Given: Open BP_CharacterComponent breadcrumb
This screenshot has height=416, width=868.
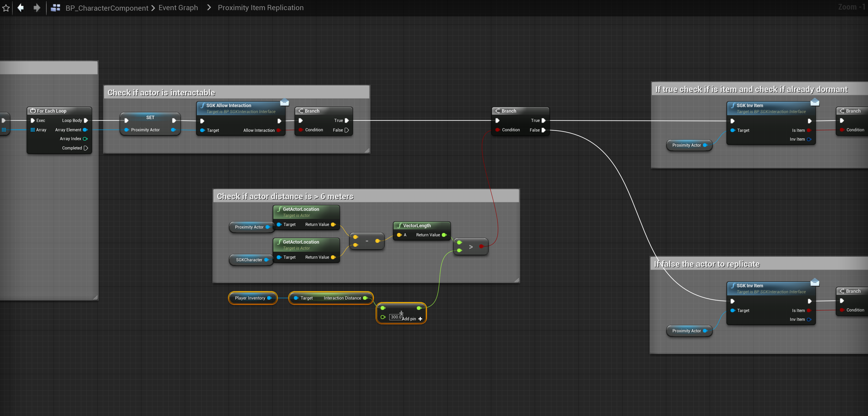Looking at the screenshot, I should [x=107, y=8].
